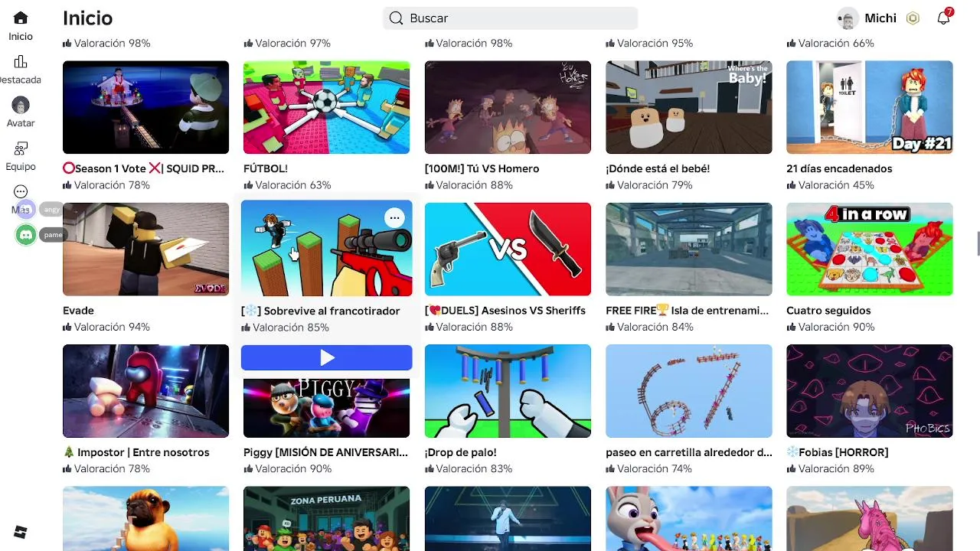
Task: Click 'Valoración 45%' under 21 días encadenados
Action: pos(830,185)
